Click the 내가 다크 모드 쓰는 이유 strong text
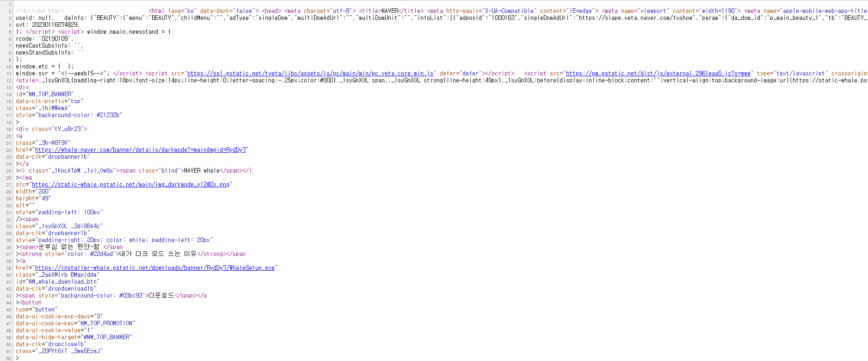Screen dimensions: 868x361 coord(158,254)
